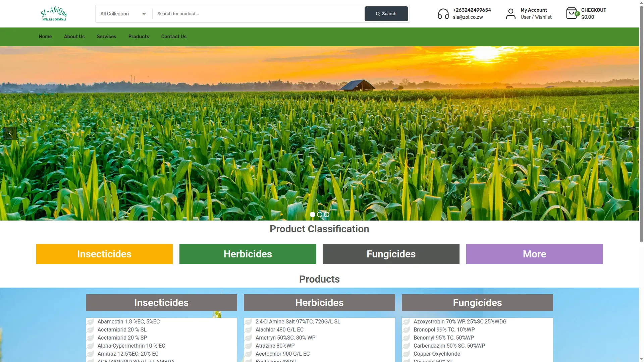The image size is (644, 362).
Task: Click the leaf icon beside Alachlor
Action: [x=248, y=330]
